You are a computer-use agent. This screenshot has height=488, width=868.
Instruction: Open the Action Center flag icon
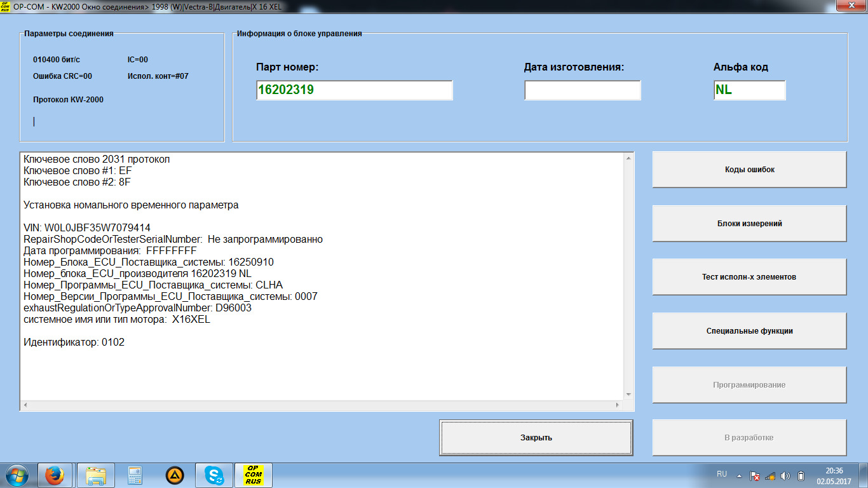click(x=755, y=475)
